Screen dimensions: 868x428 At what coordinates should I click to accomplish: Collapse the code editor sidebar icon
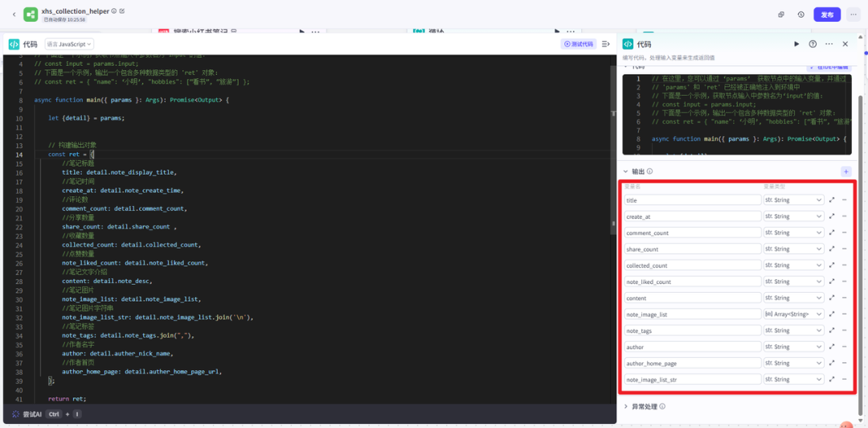(x=605, y=44)
